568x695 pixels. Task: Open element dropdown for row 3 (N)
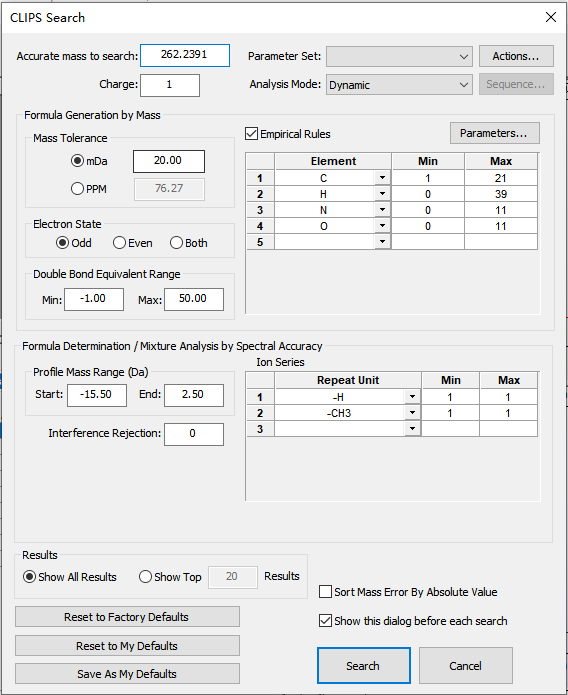click(382, 210)
